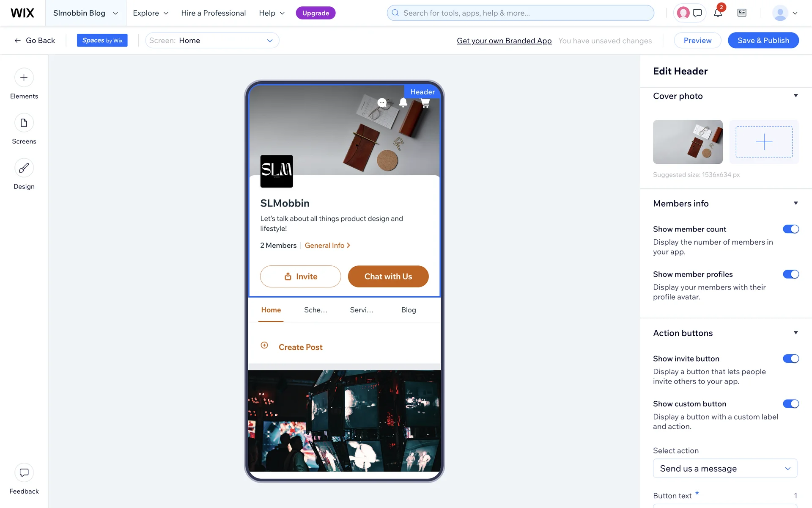Image resolution: width=812 pixels, height=508 pixels.
Task: Expand the Send us a message dropdown
Action: [x=725, y=469]
